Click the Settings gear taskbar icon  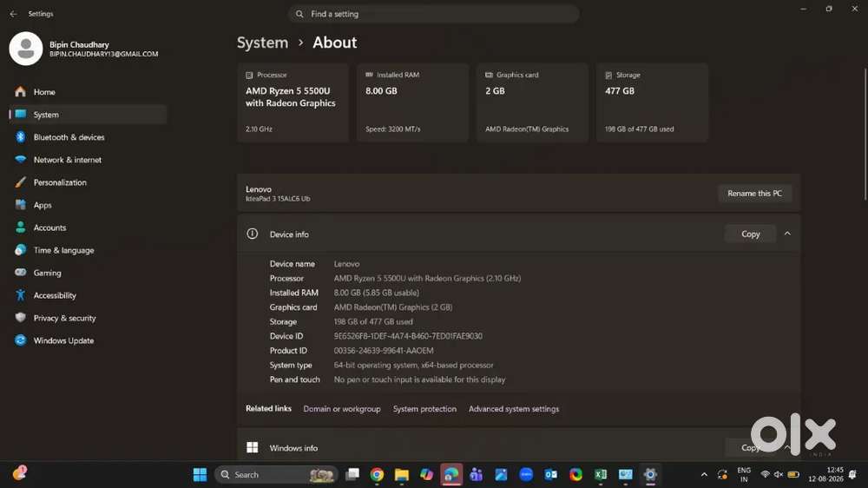650,475
